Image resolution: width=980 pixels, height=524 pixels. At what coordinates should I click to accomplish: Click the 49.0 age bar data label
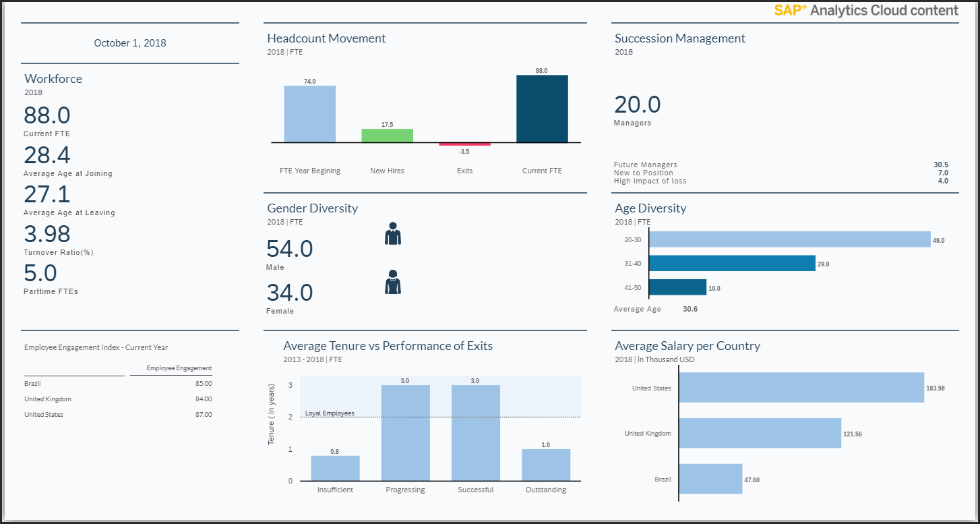938,240
